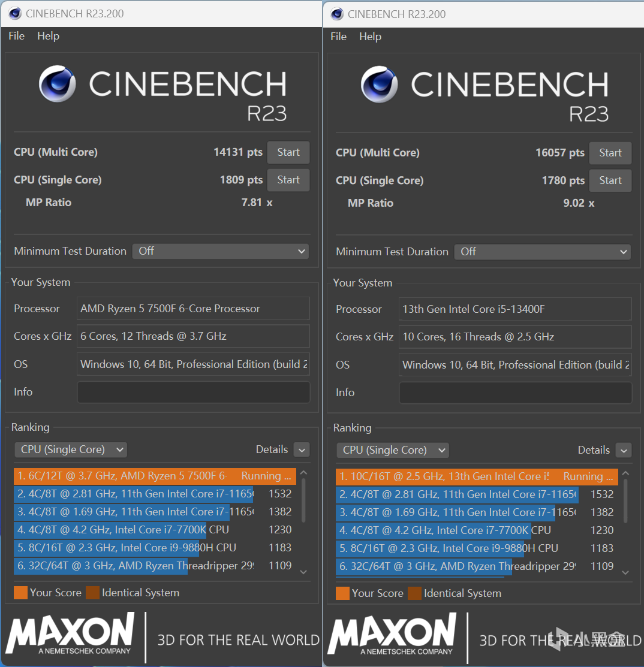Click Processor field showing 13th Gen Intel Core i5-13400F
Viewport: 644px width, 667px height.
515,309
